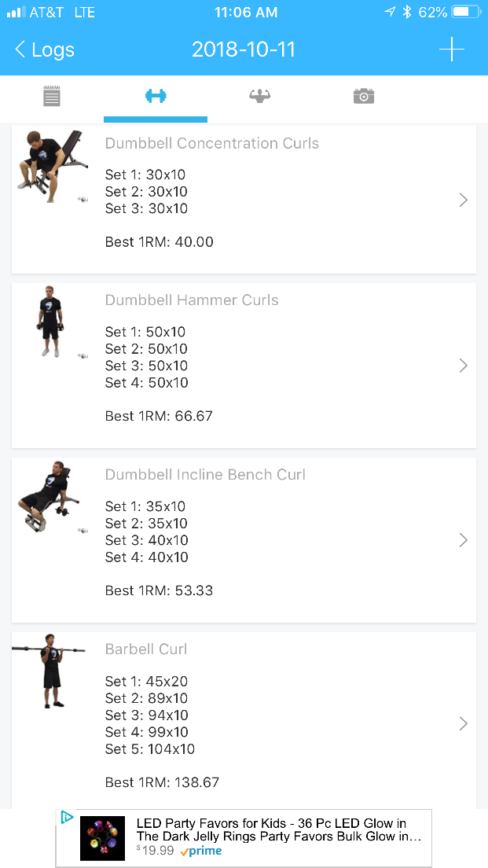Open the LED Party Favors ad link
This screenshot has width=488, height=868.
(x=278, y=830)
